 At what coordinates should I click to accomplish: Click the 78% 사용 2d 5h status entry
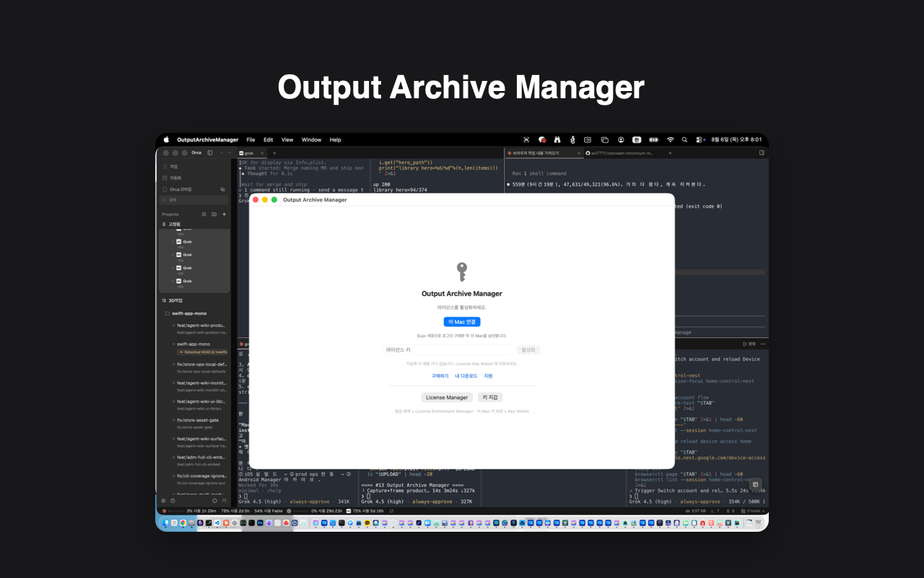tap(235, 511)
